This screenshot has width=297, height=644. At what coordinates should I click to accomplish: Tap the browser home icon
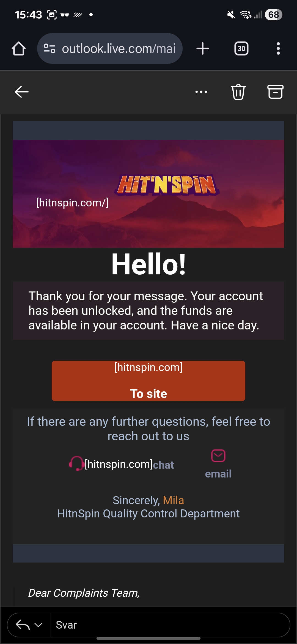point(19,49)
